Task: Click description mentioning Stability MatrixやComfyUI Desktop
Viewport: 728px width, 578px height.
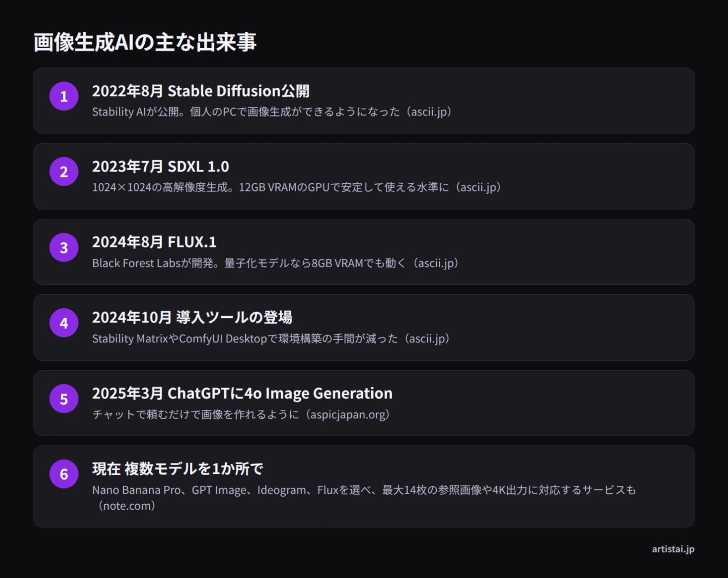Action: (271, 339)
